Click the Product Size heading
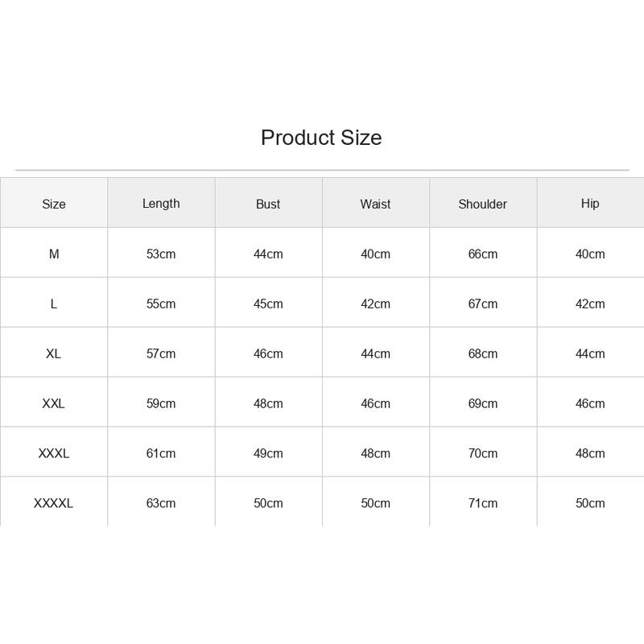644x644 pixels. (321, 138)
